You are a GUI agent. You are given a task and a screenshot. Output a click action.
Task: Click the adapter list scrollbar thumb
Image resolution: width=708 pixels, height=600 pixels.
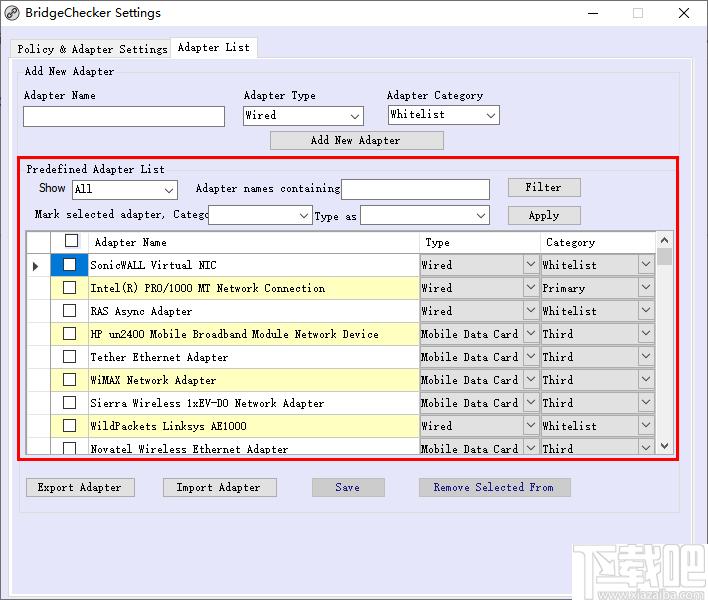664,256
